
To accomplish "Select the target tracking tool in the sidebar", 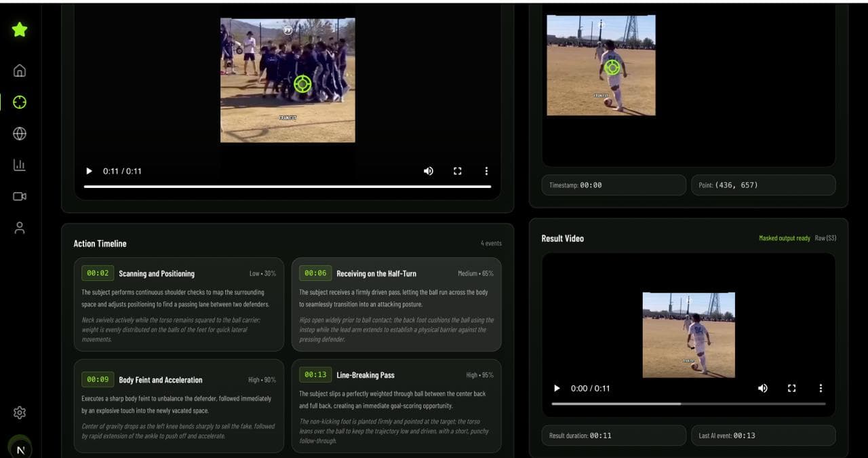I will 19,102.
